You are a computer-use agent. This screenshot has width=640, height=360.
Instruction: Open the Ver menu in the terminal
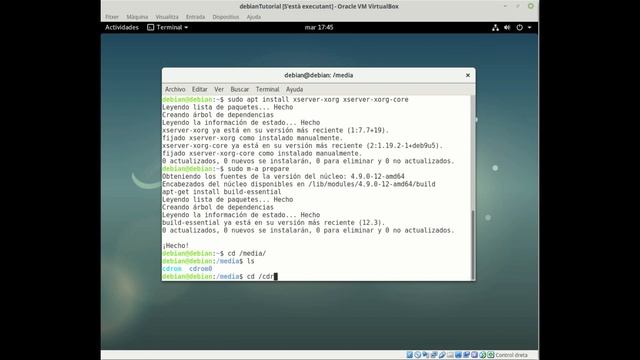tap(219, 89)
